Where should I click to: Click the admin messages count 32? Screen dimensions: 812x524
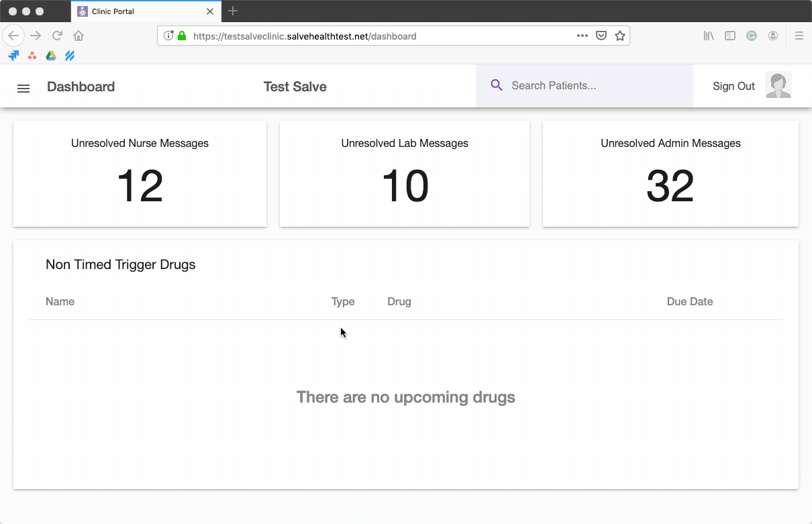[x=670, y=186]
